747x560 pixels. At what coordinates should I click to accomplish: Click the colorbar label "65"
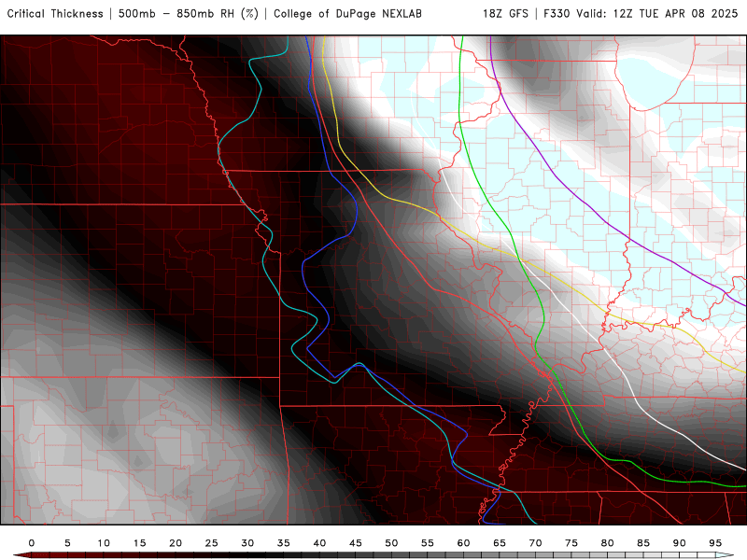point(500,543)
